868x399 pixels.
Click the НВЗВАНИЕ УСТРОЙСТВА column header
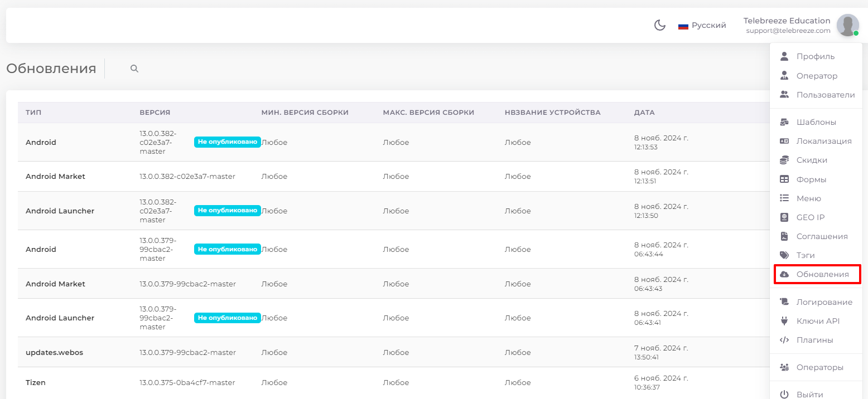pos(552,113)
